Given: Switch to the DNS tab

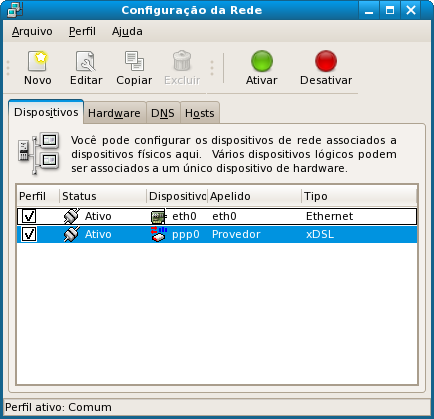Looking at the screenshot, I should 163,113.
